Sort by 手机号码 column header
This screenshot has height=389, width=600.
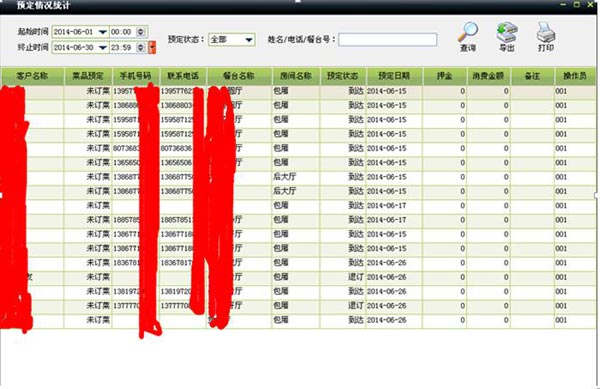pyautogui.click(x=135, y=76)
